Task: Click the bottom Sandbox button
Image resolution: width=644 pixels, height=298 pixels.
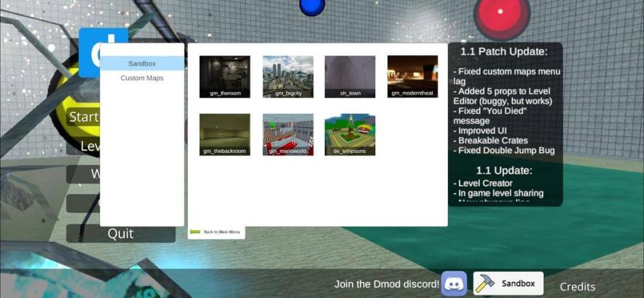Action: click(508, 284)
